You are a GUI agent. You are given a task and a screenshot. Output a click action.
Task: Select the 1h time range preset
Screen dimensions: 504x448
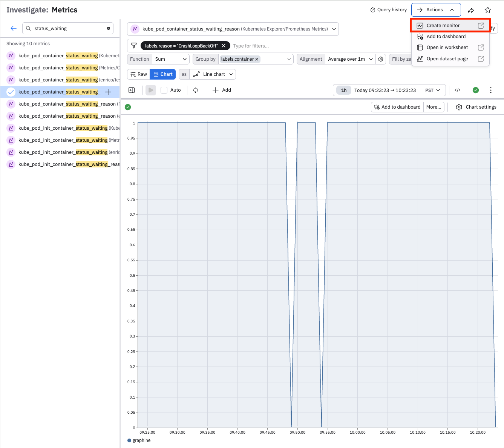[344, 91]
